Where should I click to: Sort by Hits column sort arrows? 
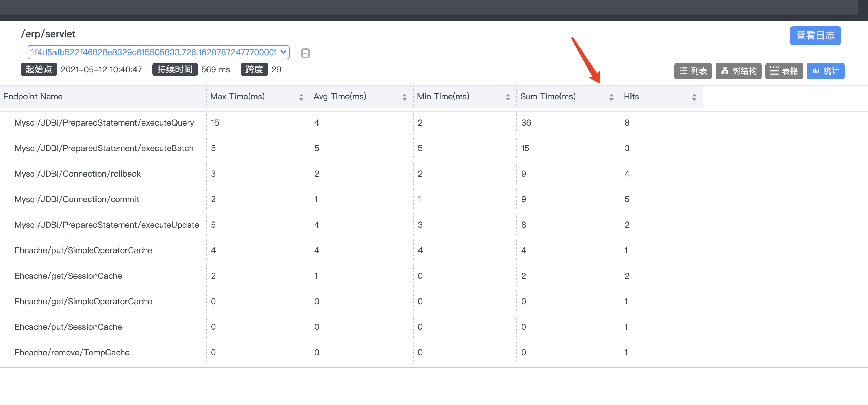click(694, 97)
